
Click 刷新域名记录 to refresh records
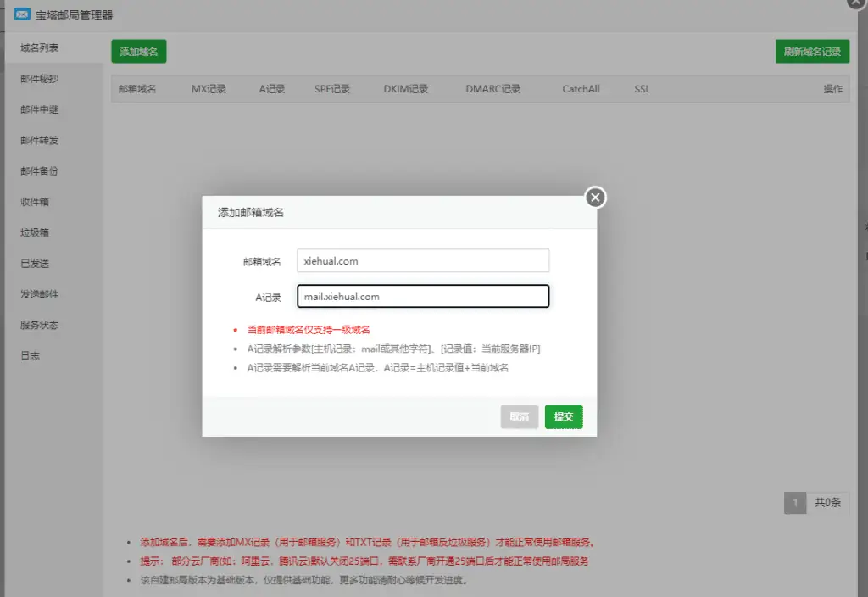click(811, 51)
